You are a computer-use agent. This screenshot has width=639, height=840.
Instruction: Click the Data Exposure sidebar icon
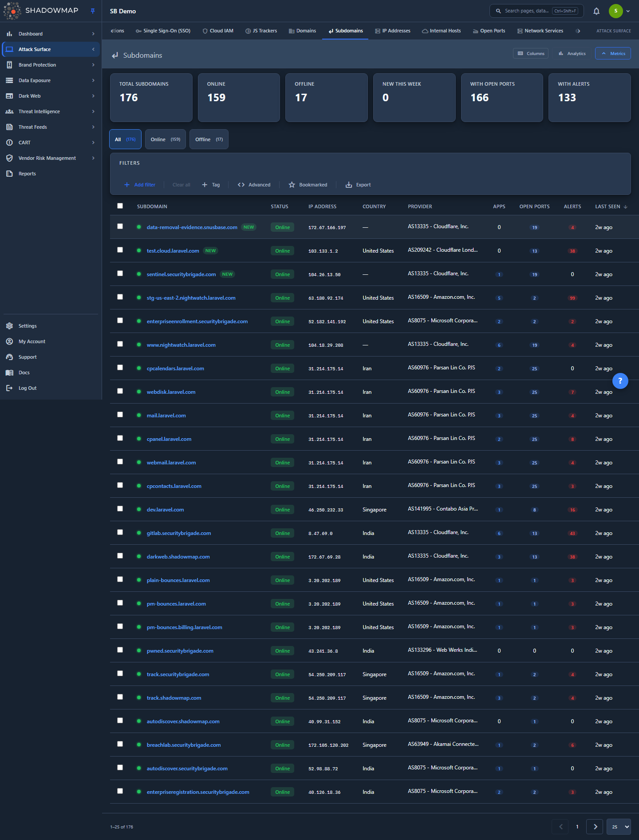(9, 80)
